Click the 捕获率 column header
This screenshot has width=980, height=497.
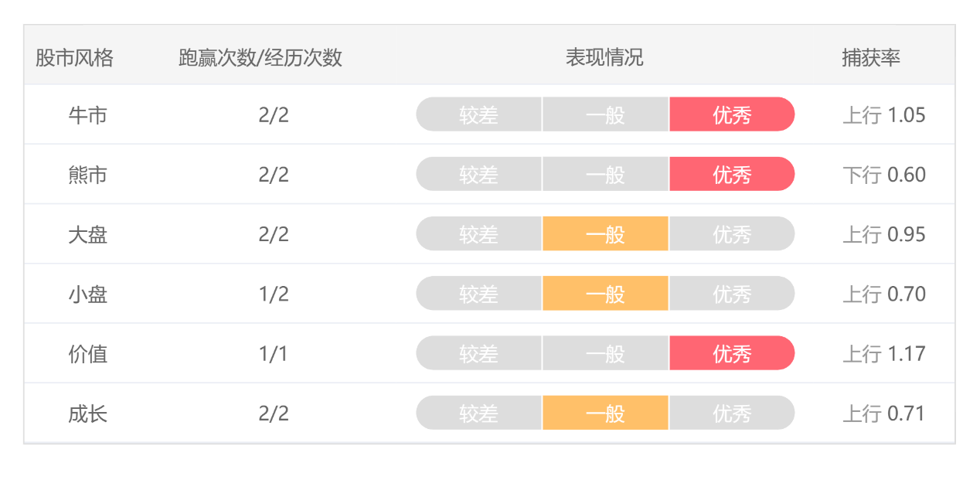871,57
